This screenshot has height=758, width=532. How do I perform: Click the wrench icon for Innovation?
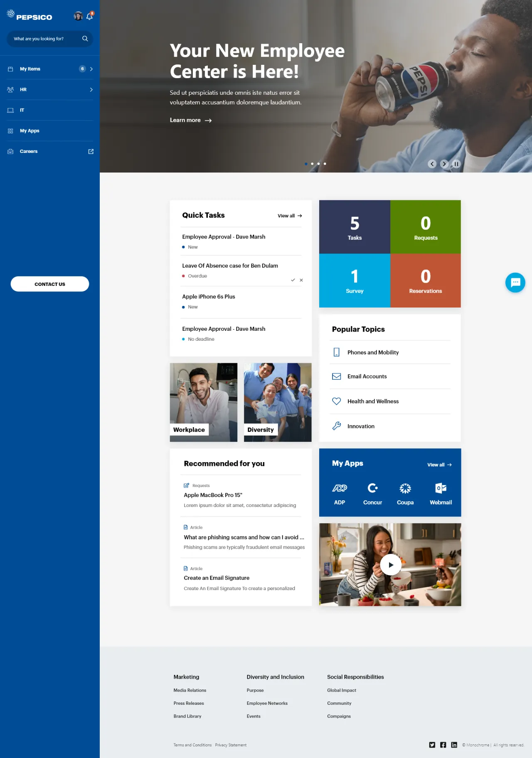[x=337, y=426]
